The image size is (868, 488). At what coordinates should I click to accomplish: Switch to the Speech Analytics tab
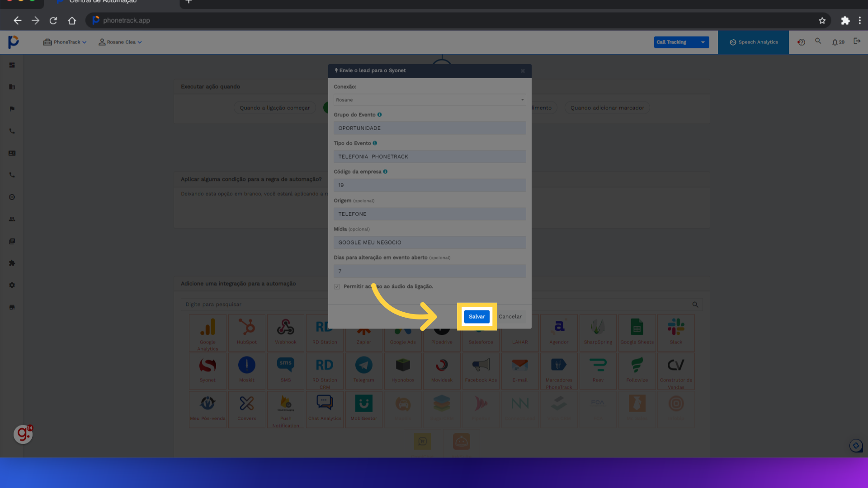coord(753,42)
